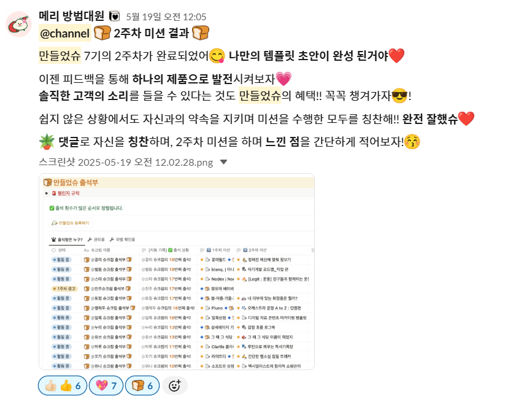Click the @channel mention
532x399 pixels.
click(65, 33)
